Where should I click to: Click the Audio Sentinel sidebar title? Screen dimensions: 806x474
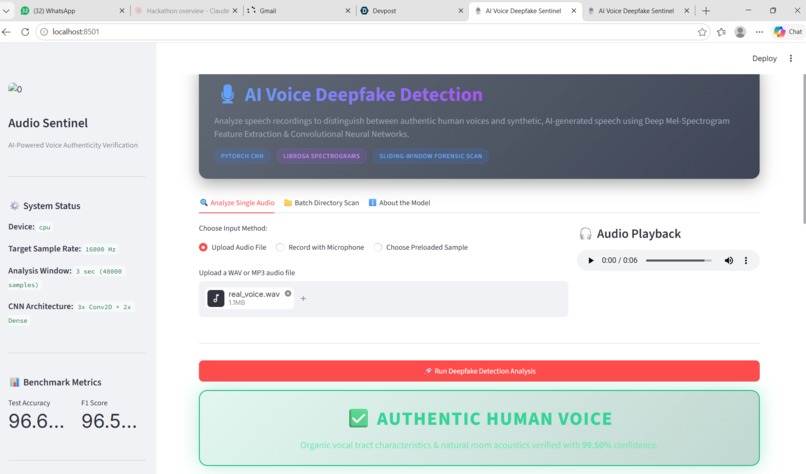pos(48,123)
